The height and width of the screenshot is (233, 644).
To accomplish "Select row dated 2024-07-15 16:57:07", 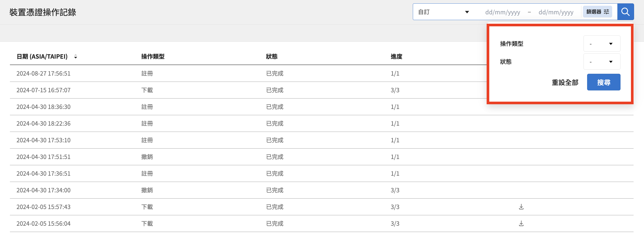I will 322,90.
